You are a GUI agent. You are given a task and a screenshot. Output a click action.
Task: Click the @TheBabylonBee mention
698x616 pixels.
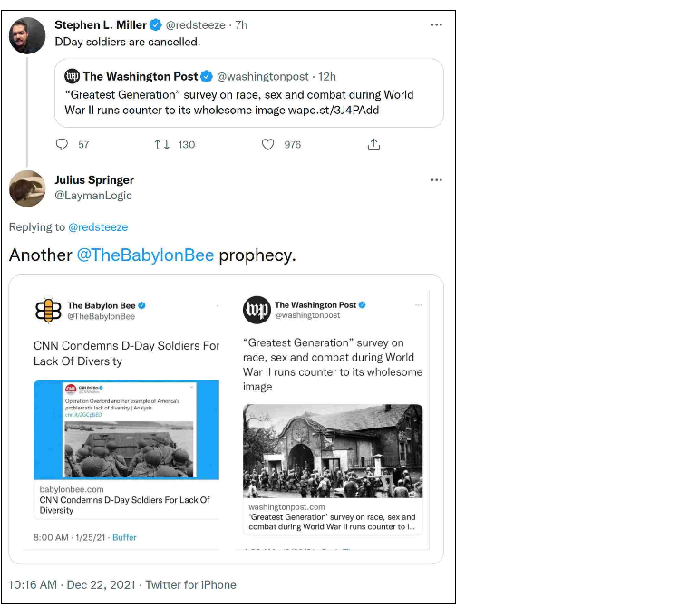coord(145,255)
